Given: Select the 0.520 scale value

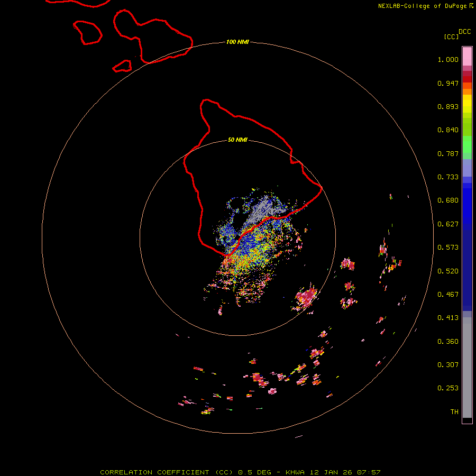Looking at the screenshot, I should point(448,271).
